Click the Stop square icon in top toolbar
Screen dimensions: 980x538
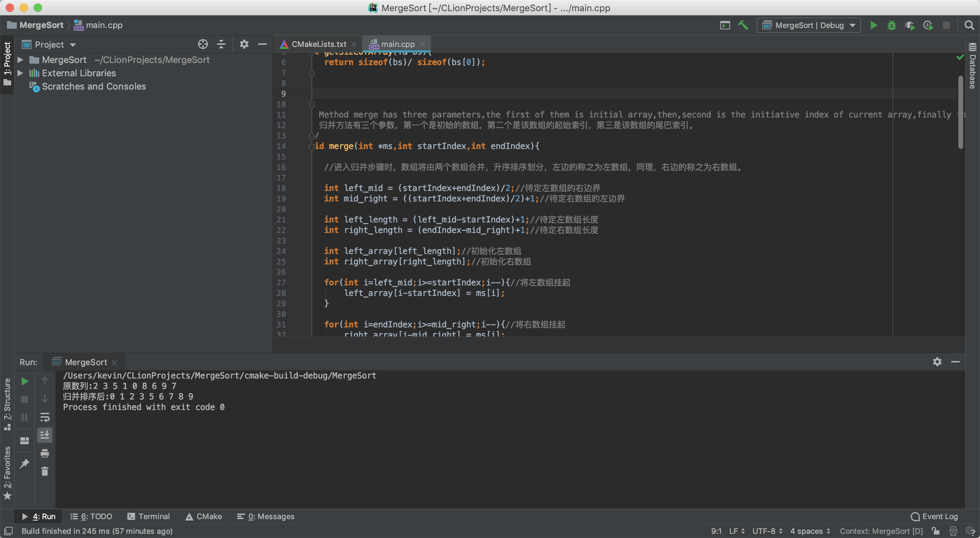(x=946, y=26)
